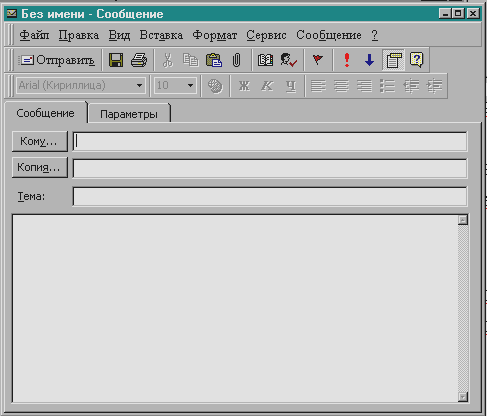Click the Check Names icon

click(288, 60)
